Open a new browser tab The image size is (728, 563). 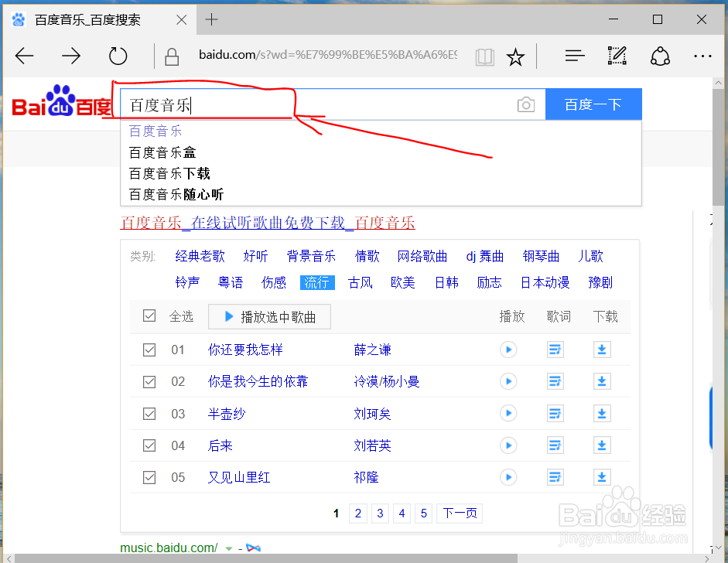(211, 19)
